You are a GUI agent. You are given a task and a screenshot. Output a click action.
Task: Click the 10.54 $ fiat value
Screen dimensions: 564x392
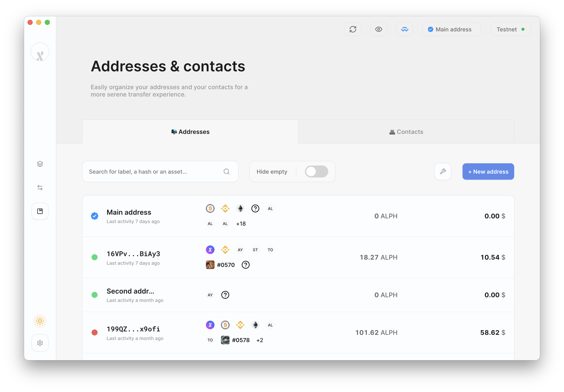click(x=493, y=257)
